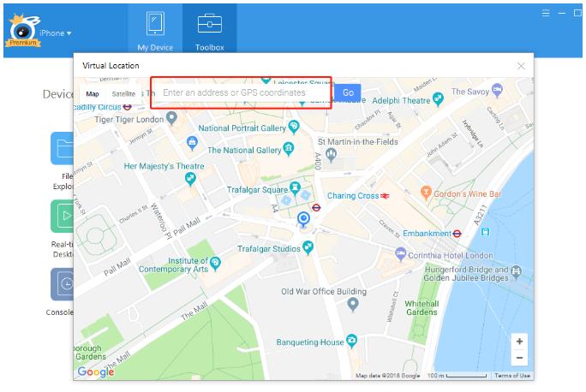Expand the iPhone device dropdown
This screenshot has width=586, height=392.
click(56, 33)
